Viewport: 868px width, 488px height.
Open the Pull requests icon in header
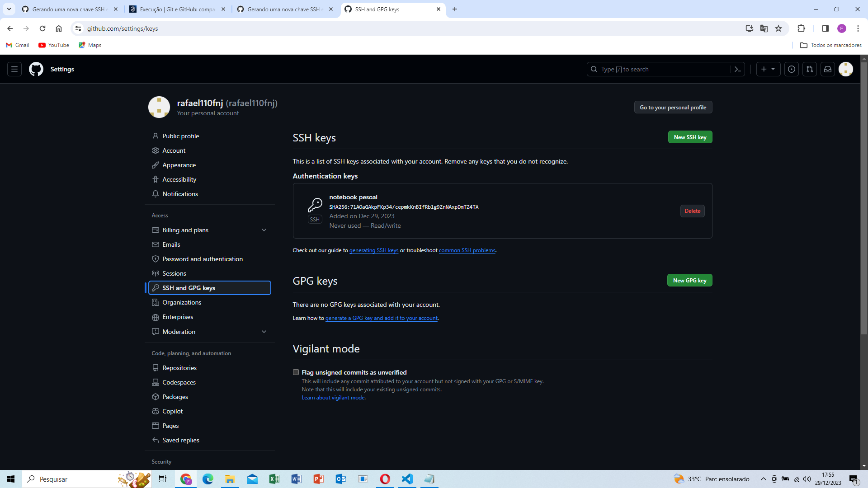(x=810, y=69)
